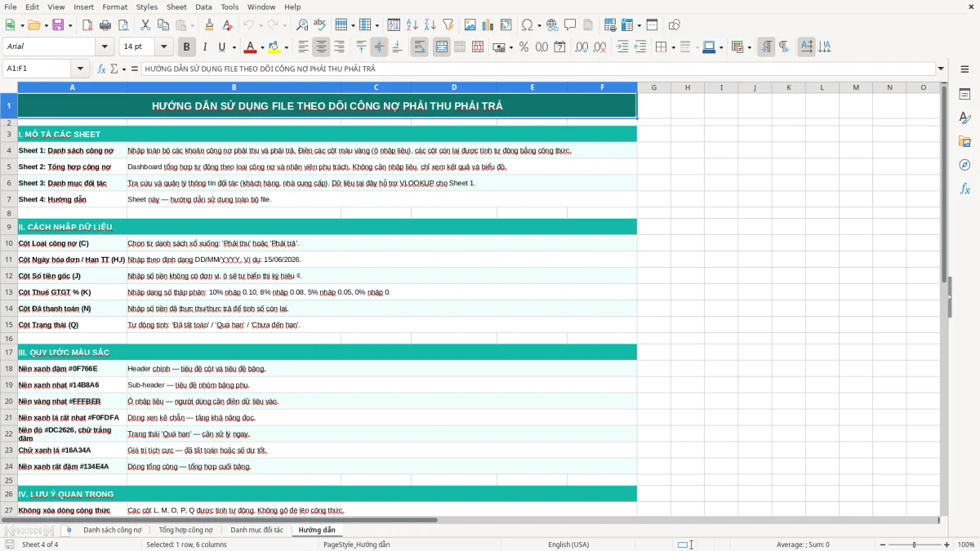Viewport: 980px width, 551px height.
Task: Toggle Merge and Center Cells
Action: coord(441,47)
